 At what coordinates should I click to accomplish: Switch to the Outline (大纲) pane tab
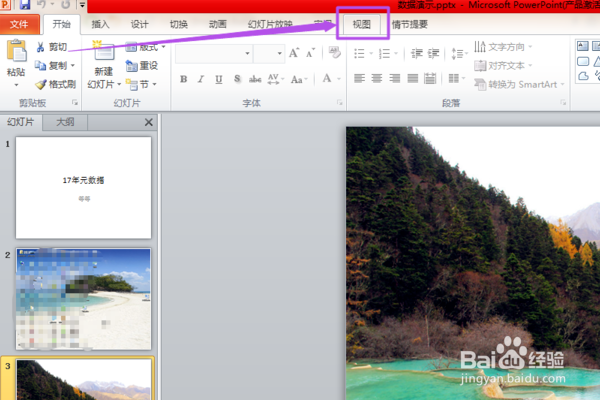(x=65, y=122)
